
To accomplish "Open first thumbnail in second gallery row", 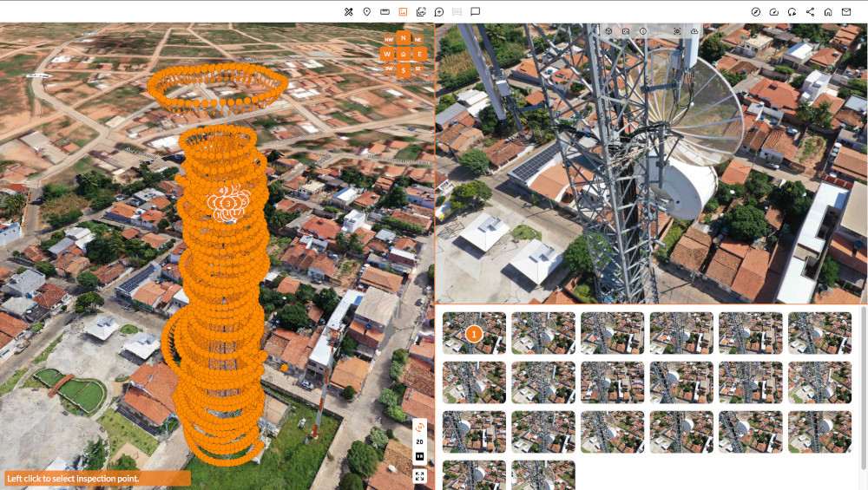I will pos(474,382).
